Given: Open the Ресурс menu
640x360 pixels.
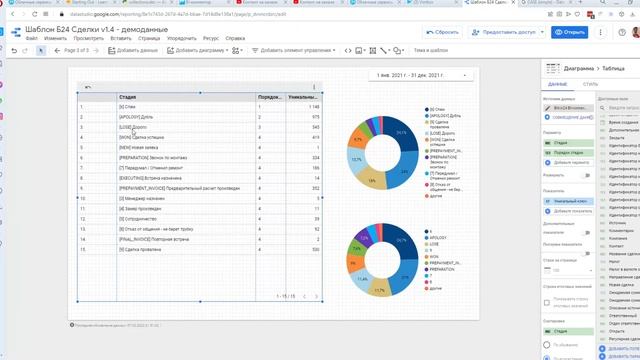Looking at the screenshot, I should [211, 38].
